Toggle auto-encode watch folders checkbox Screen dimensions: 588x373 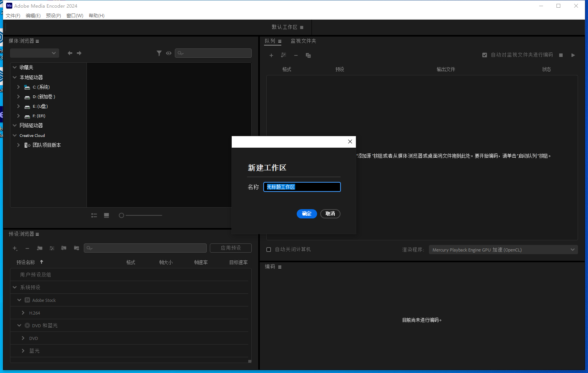tap(485, 55)
